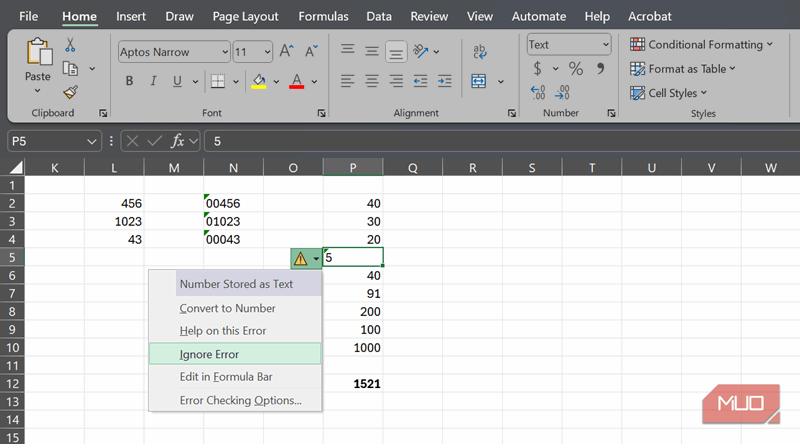
Task: Decrease indent icon
Action: click(x=420, y=81)
